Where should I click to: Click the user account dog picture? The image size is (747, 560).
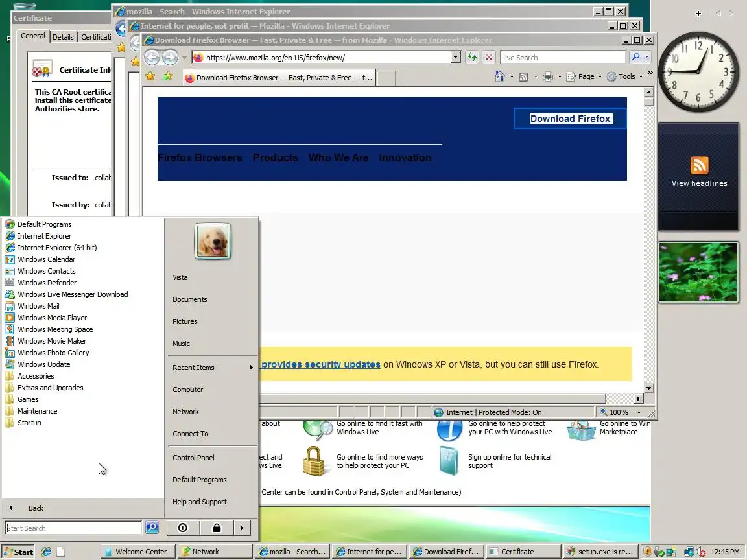(x=213, y=241)
